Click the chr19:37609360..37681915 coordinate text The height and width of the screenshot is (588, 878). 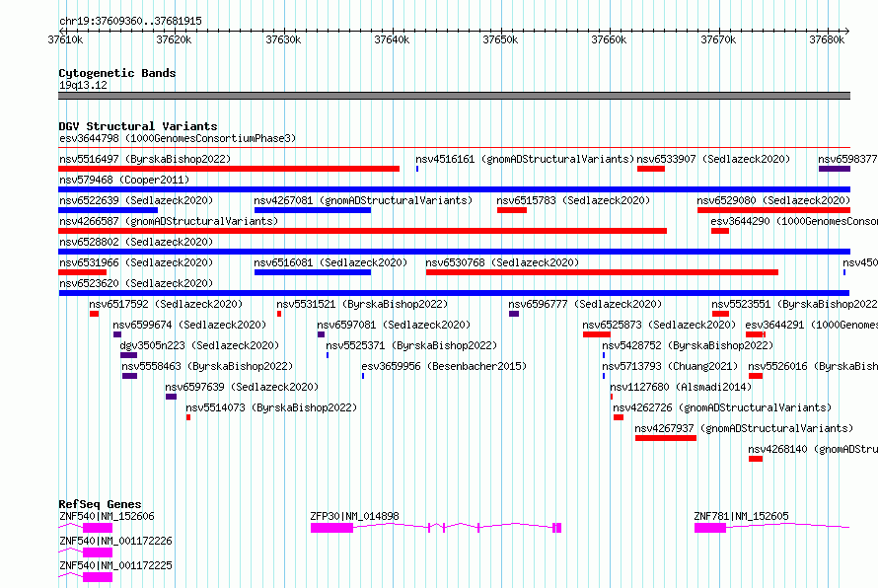click(130, 21)
